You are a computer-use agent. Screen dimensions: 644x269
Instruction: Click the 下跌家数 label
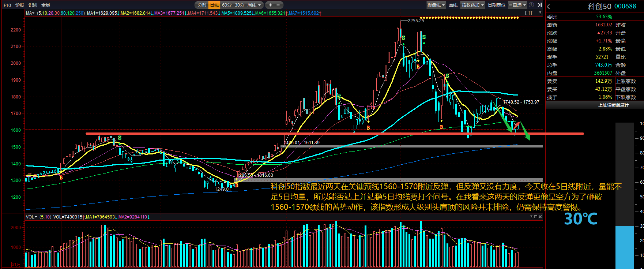pos(626,97)
